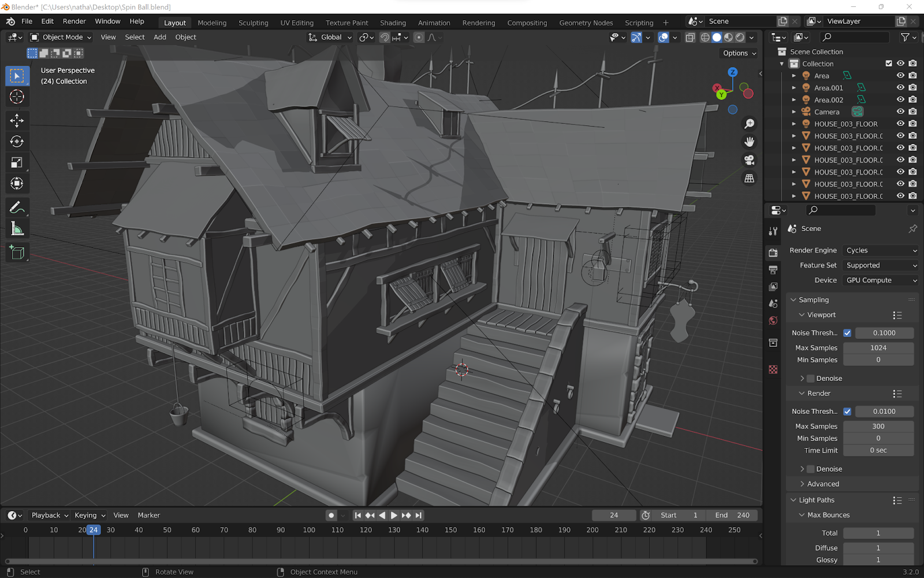
Task: Open the Object Mode dropdown
Action: 61,37
